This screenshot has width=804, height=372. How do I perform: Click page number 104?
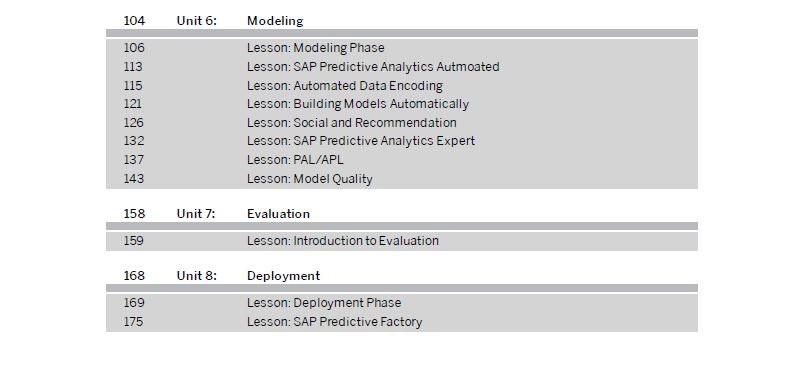(x=134, y=21)
